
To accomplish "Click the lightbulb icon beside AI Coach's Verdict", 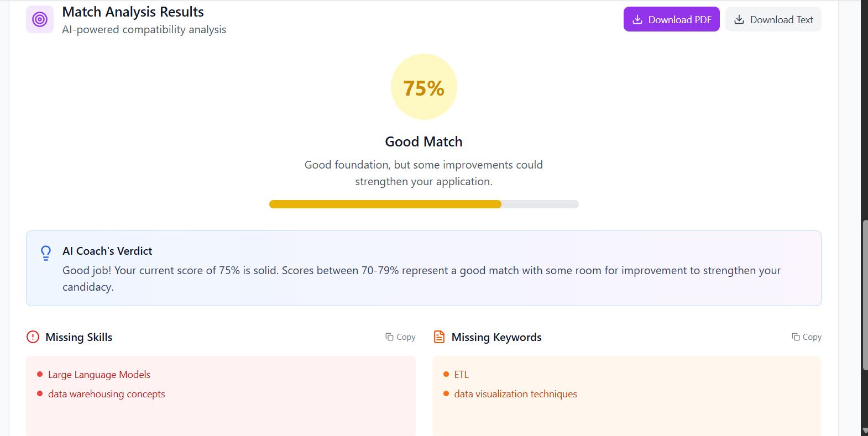I will [46, 253].
